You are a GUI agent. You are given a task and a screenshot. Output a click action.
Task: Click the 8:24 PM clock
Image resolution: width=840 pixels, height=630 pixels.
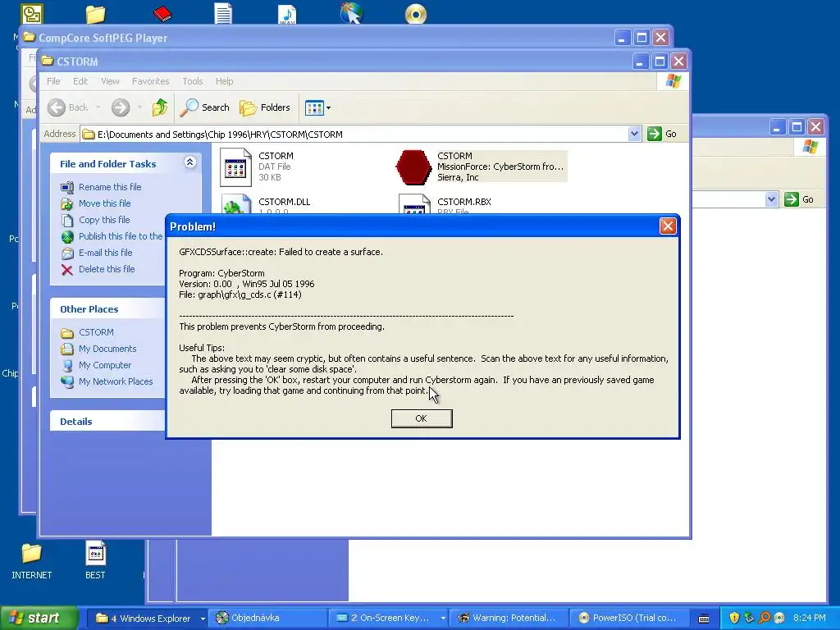(810, 619)
